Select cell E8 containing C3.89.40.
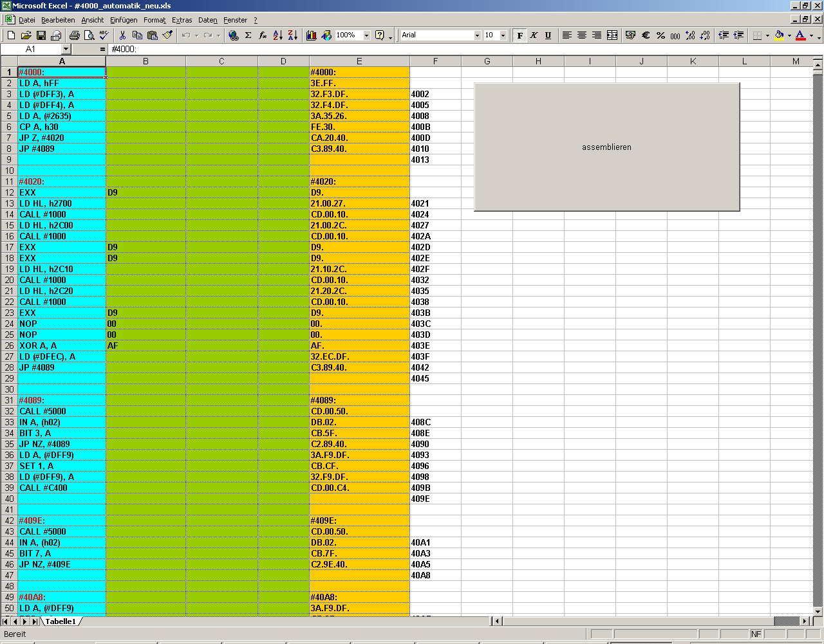The image size is (824, 644). click(x=359, y=149)
